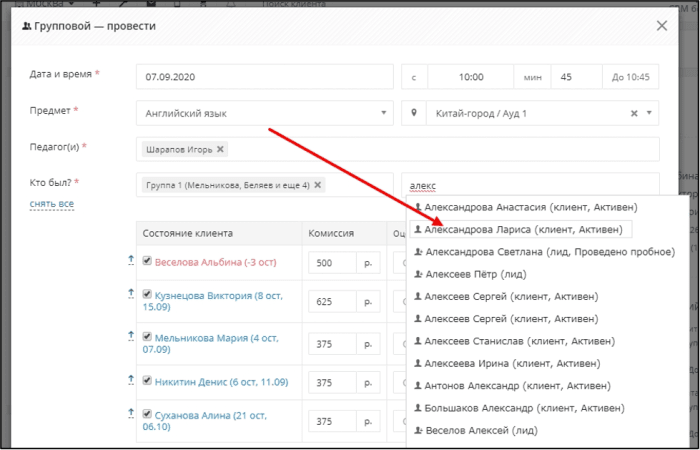Click the Педагог(и) field empty area
The height and width of the screenshot is (450, 700).
(x=442, y=149)
